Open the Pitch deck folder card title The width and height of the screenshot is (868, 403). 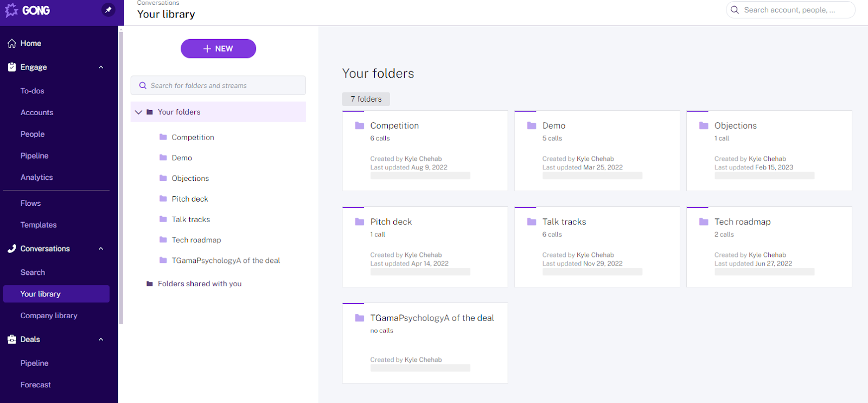pyautogui.click(x=391, y=222)
